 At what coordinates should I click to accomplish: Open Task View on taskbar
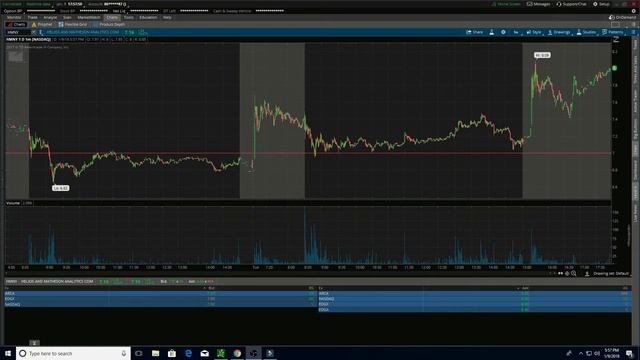pyautogui.click(x=139, y=353)
